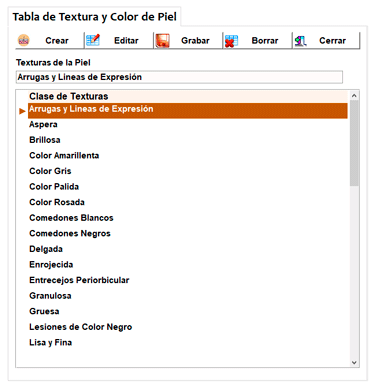Click the Editar pencil icon

93,40
